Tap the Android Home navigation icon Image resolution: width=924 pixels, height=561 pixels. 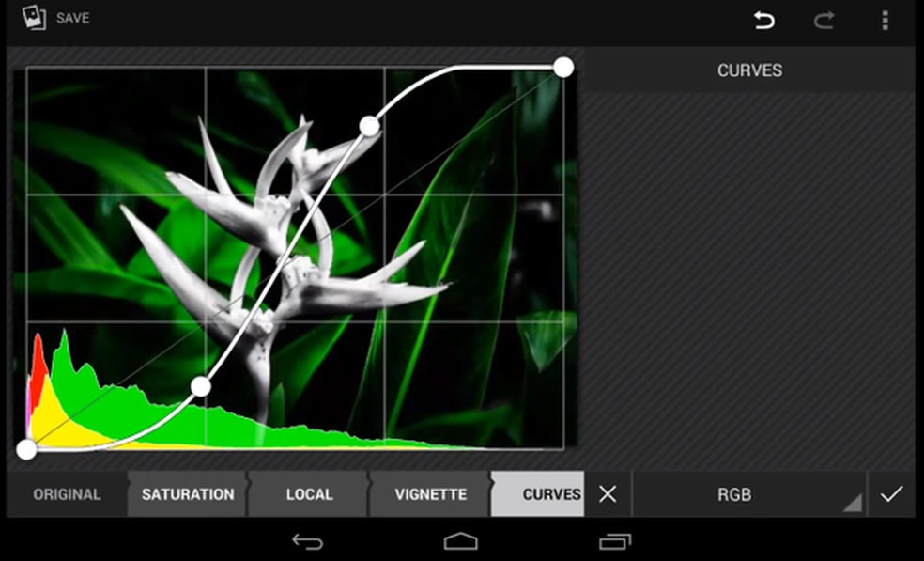pyautogui.click(x=463, y=543)
